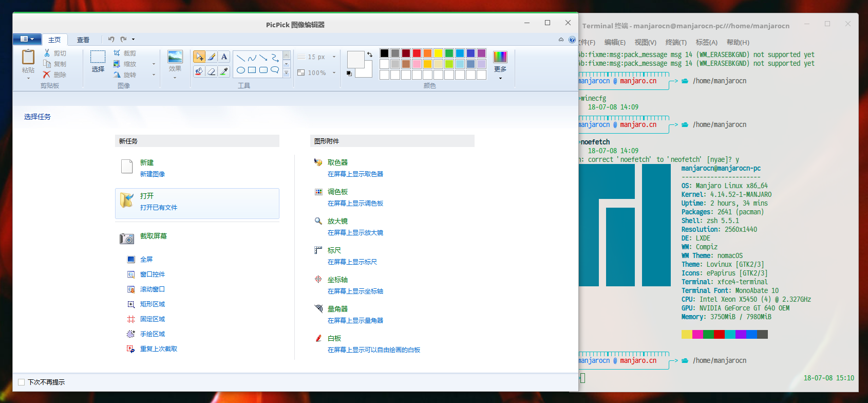Reset colors with the small black-white icon
Screen dimensions: 868x403
point(349,73)
